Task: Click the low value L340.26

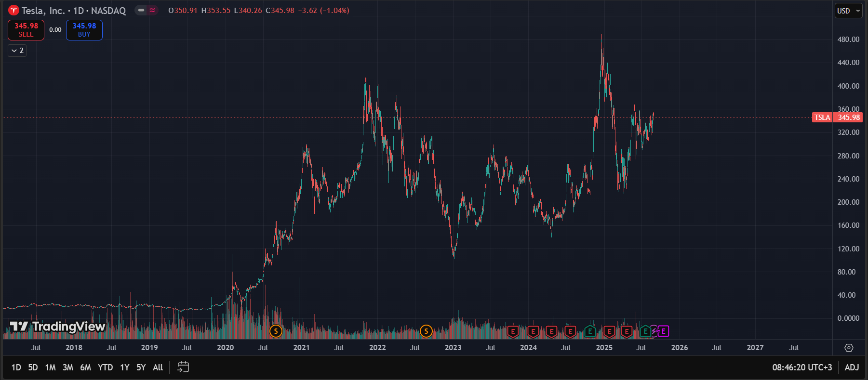Action: (248, 11)
